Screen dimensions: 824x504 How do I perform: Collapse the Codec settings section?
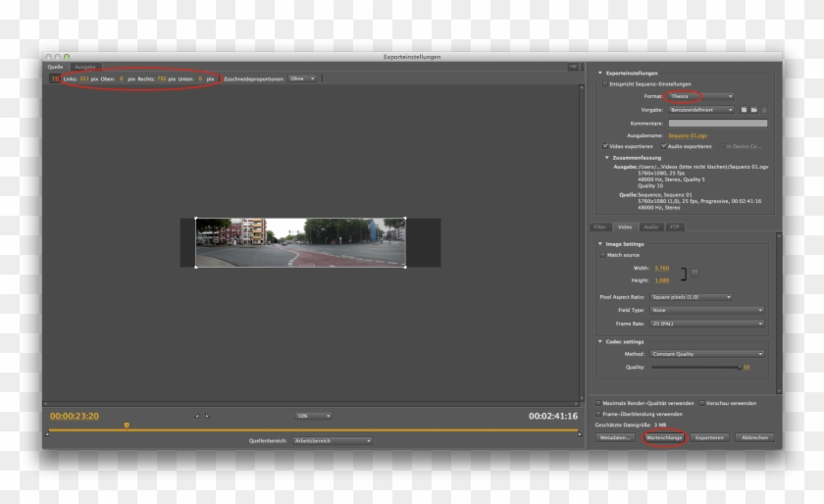600,341
